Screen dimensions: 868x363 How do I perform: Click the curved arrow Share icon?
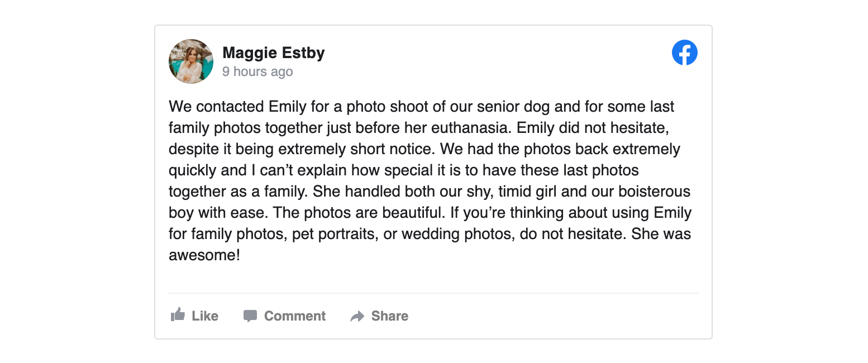(x=357, y=317)
